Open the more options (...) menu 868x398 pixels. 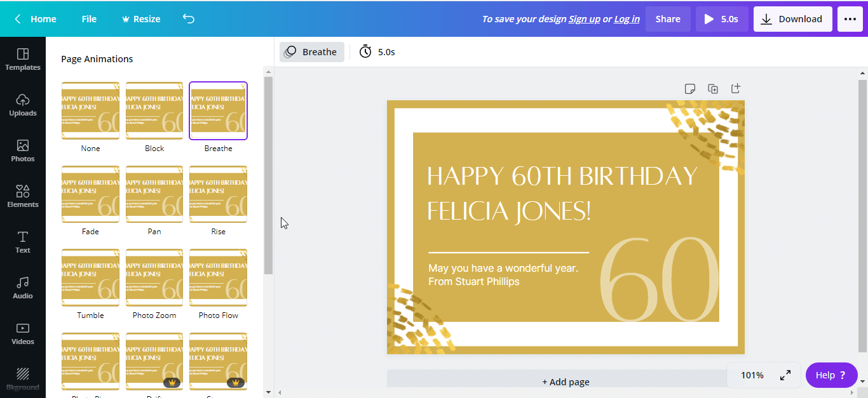pyautogui.click(x=850, y=18)
